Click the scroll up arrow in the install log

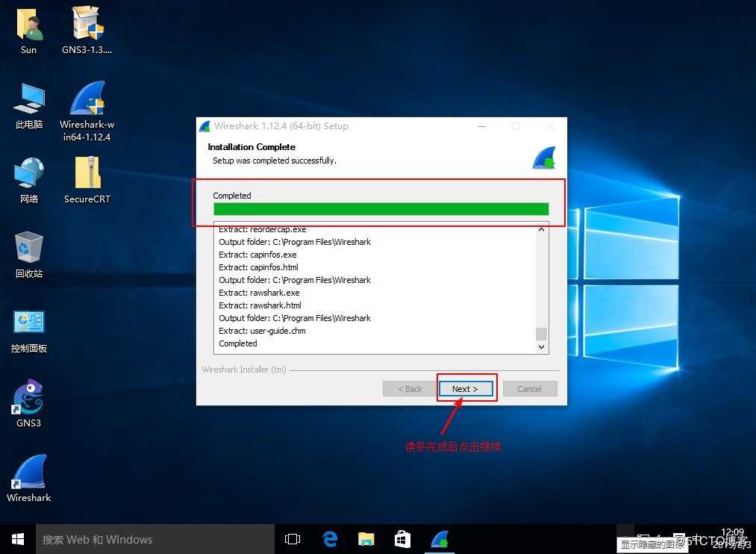click(542, 229)
